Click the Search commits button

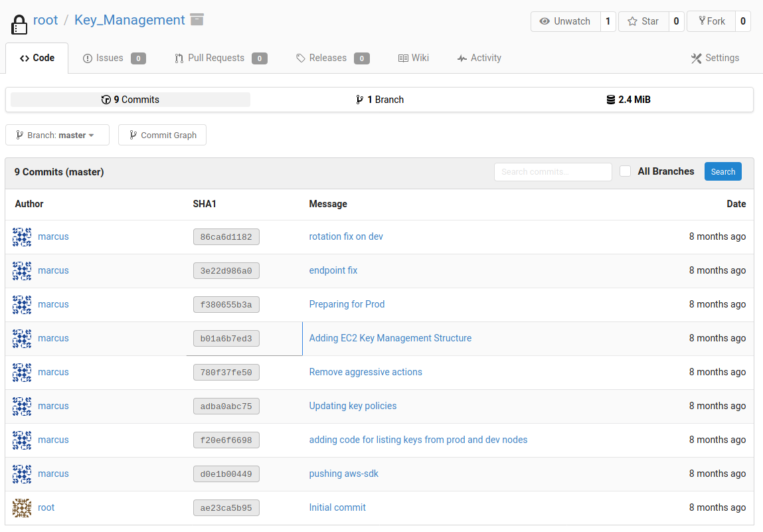click(x=722, y=171)
